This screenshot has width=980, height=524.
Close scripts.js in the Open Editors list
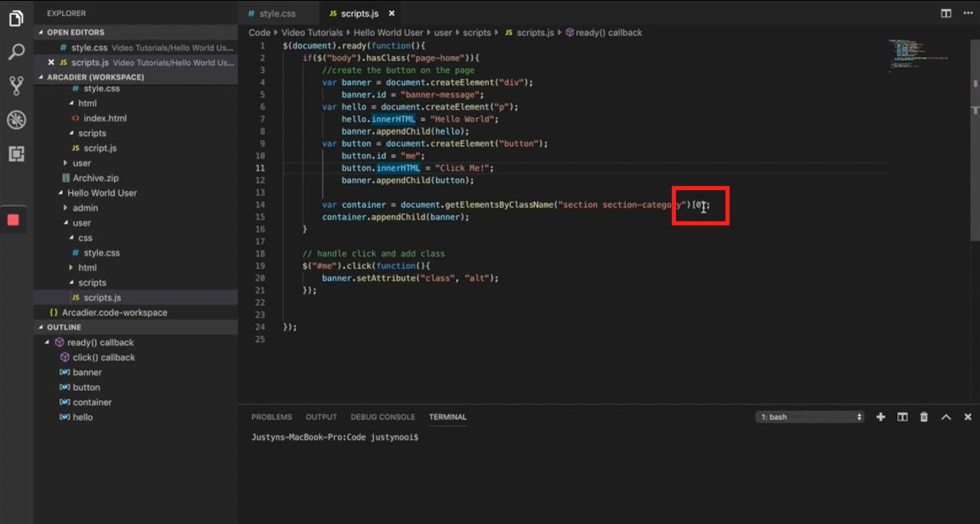(x=51, y=63)
